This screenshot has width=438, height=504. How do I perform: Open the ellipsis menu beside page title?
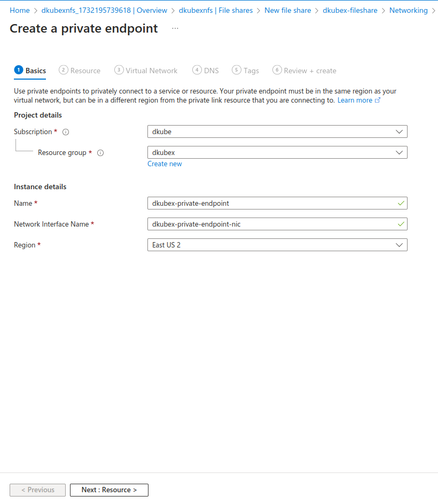[175, 28]
